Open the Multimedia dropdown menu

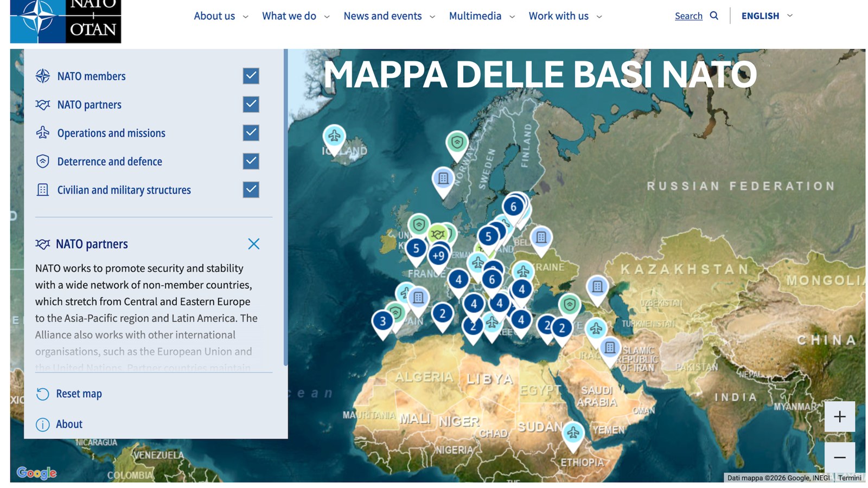[481, 16]
